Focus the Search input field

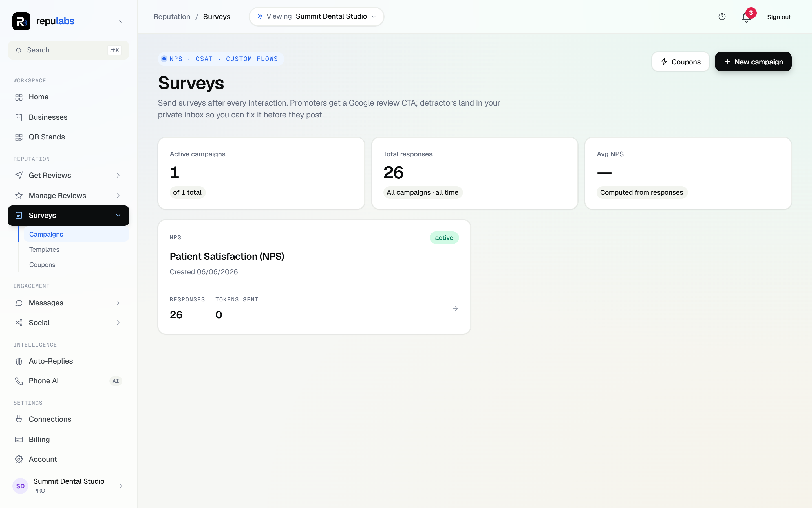(69, 50)
